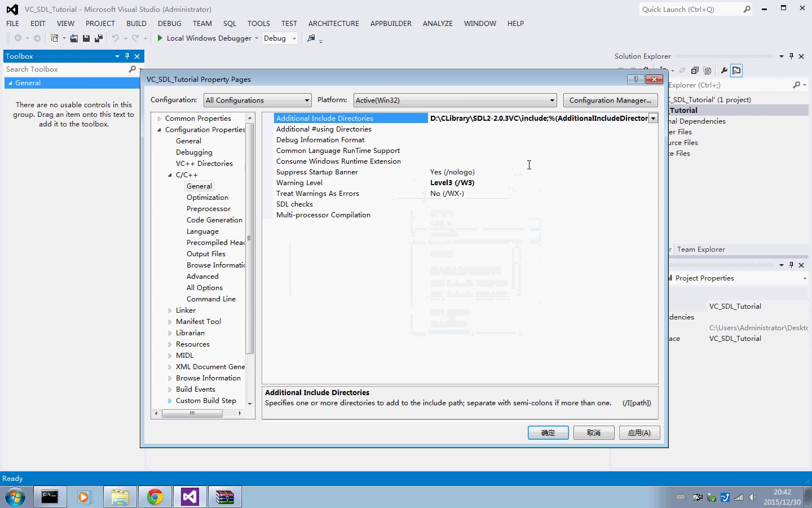Collapse the Configuration Properties tree node
The height and width of the screenshot is (508, 812).
(160, 130)
